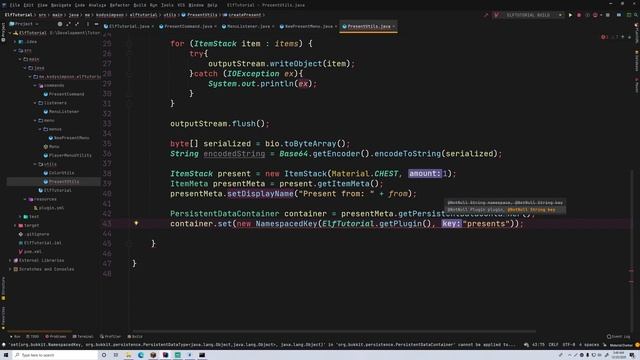Click the Windows Start button
Image resolution: width=640 pixels, height=360 pixels.
6,355
